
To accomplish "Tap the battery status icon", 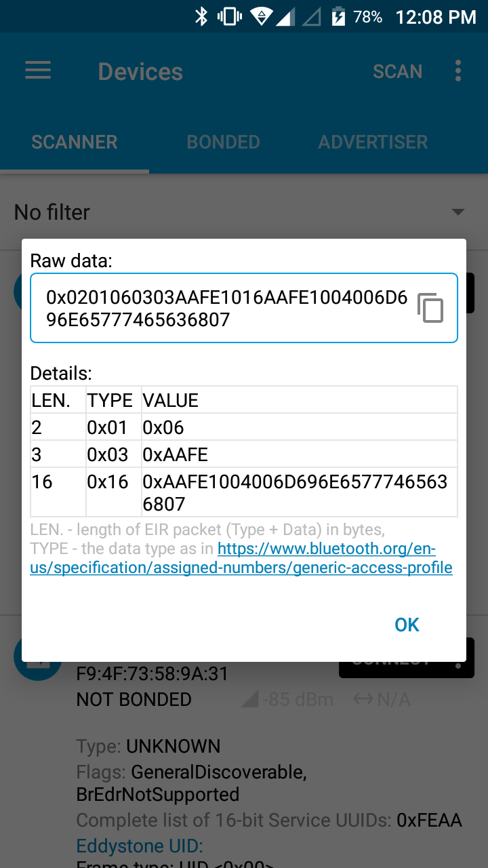I will 338,17.
